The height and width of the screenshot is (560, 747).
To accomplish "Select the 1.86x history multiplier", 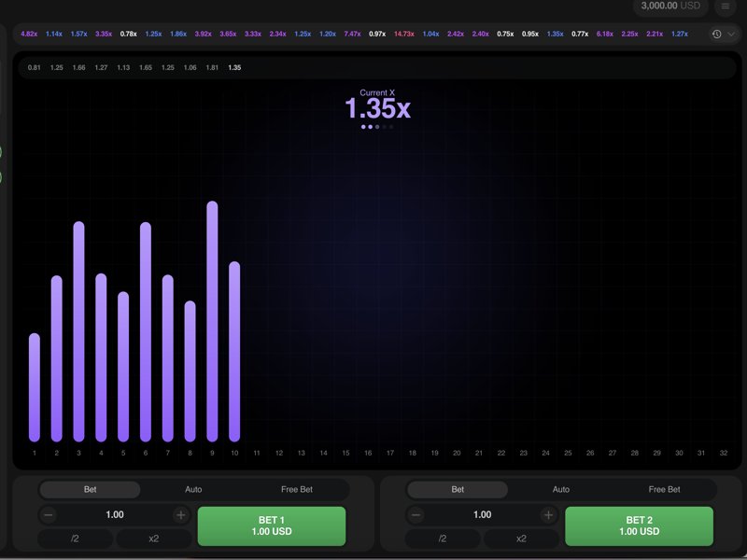I will click(178, 34).
